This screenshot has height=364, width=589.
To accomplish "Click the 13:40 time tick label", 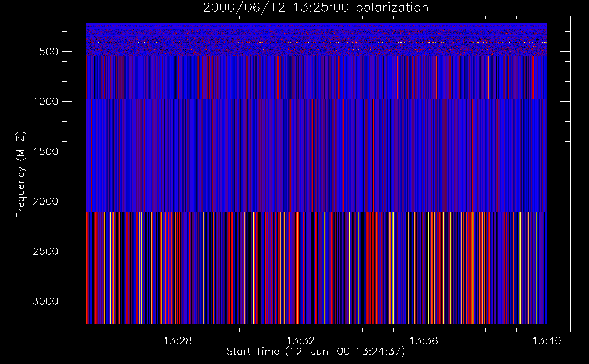I will pos(547,341).
